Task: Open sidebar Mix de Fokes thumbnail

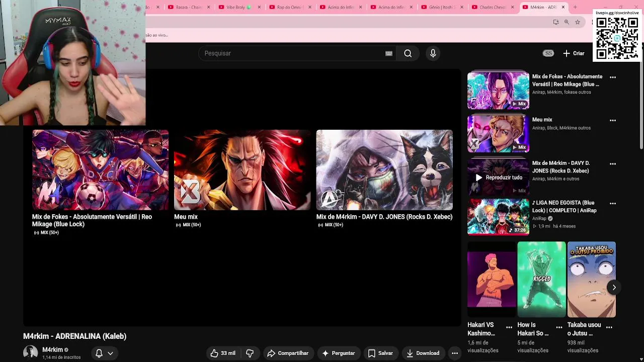Action: click(x=498, y=90)
